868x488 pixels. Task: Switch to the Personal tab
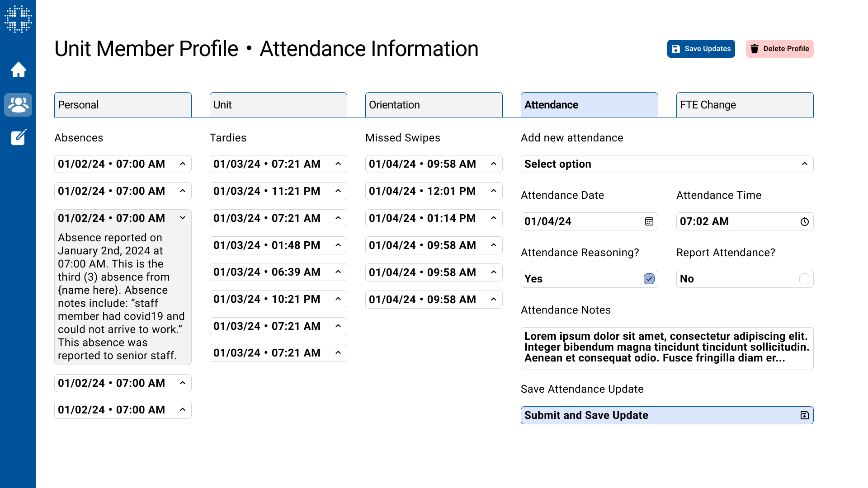click(123, 105)
